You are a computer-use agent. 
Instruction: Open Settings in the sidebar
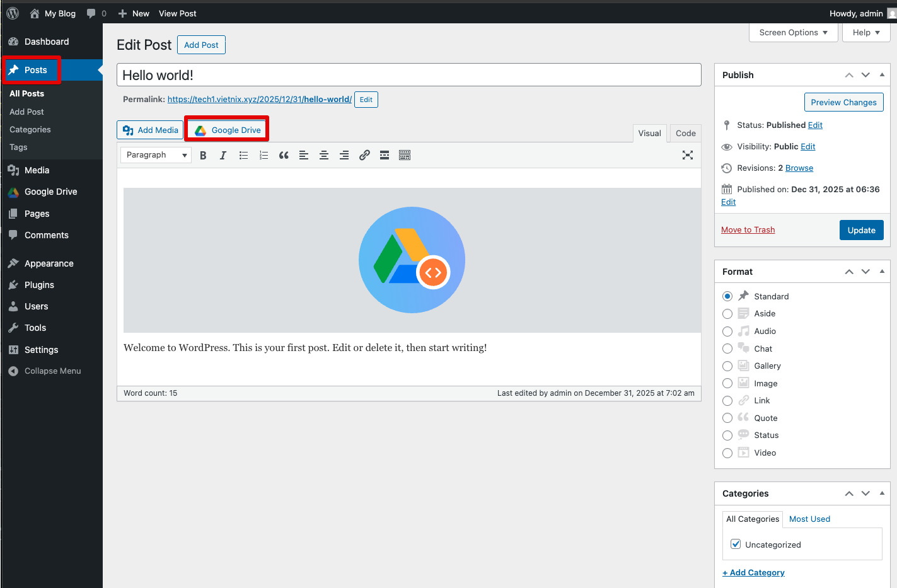pos(52,350)
